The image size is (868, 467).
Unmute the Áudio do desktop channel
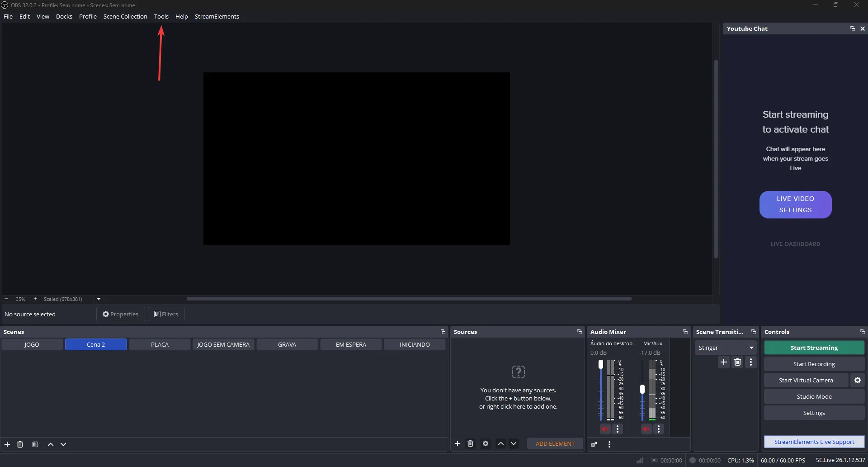click(605, 429)
